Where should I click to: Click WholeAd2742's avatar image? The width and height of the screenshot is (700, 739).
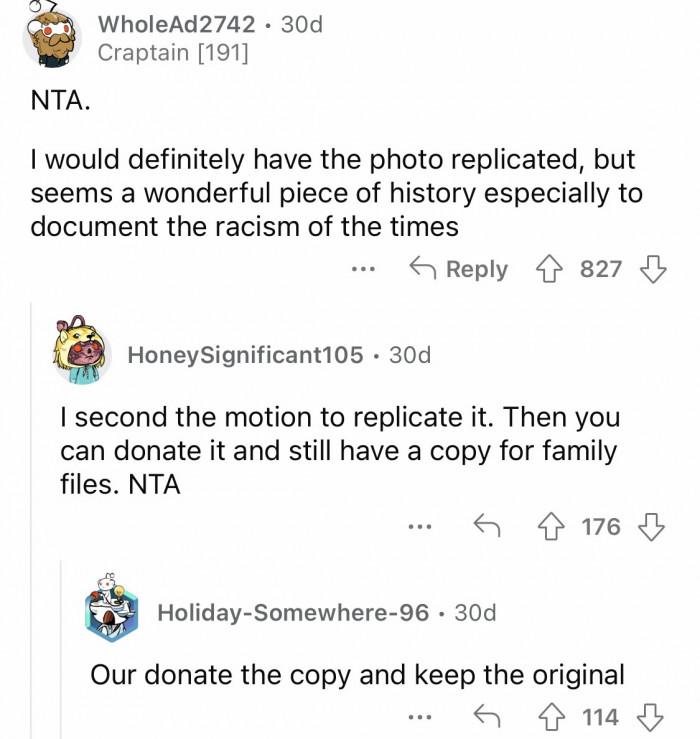click(52, 36)
